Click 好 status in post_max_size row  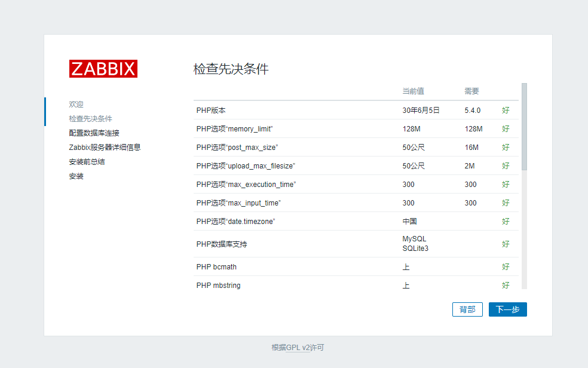[x=506, y=148]
